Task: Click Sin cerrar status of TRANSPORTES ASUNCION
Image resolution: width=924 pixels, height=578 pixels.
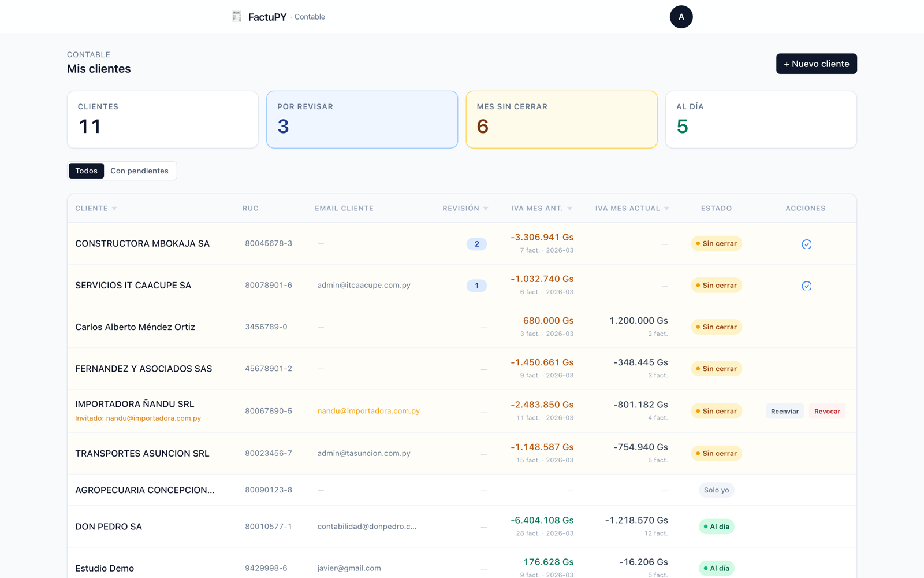Action: click(716, 453)
